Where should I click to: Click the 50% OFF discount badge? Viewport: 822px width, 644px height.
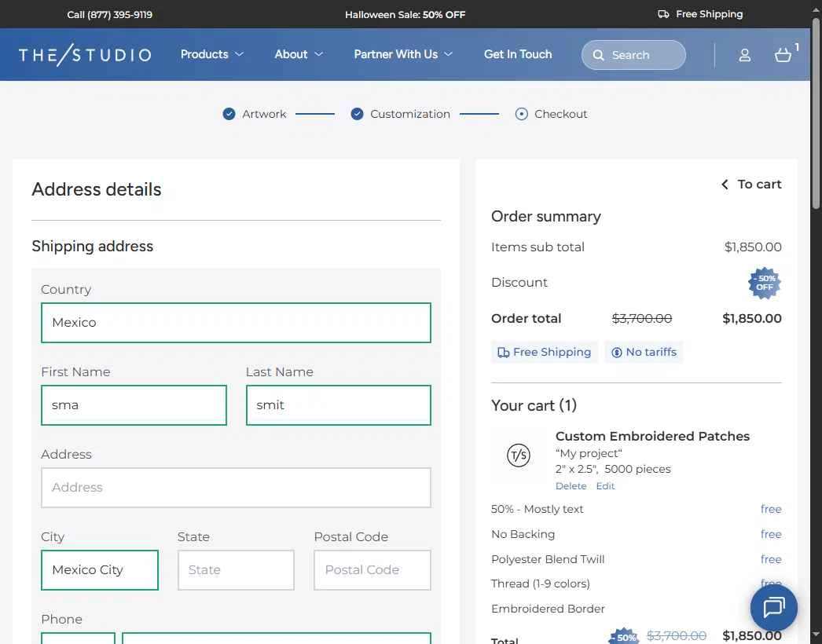[x=765, y=283]
